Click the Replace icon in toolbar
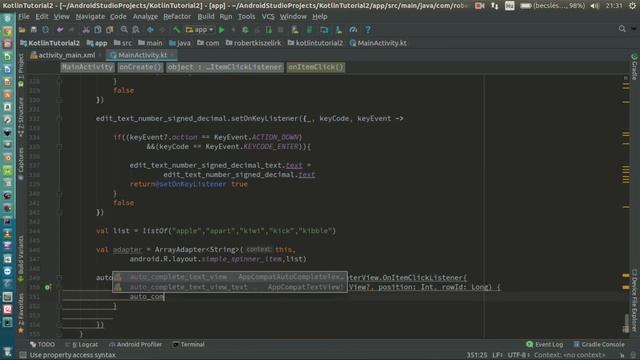Screen dimensions: 640x360 click(x=136, y=30)
